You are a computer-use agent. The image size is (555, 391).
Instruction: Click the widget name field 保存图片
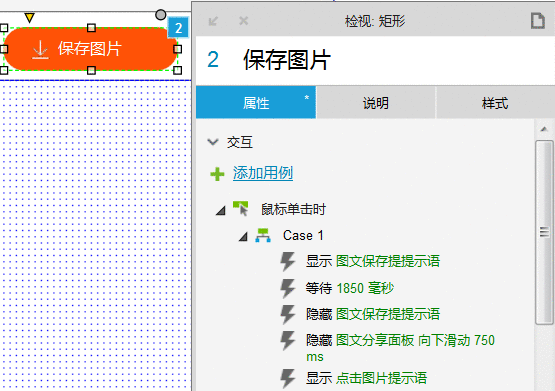click(287, 60)
